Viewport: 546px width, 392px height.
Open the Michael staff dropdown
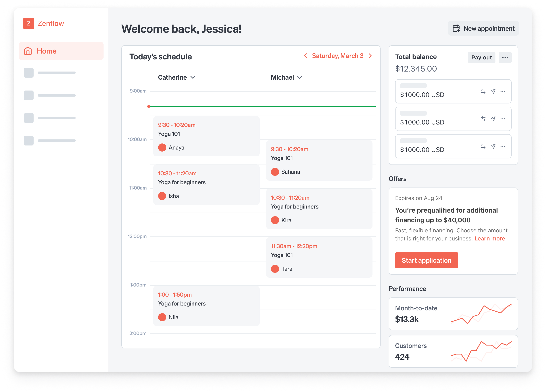click(287, 77)
